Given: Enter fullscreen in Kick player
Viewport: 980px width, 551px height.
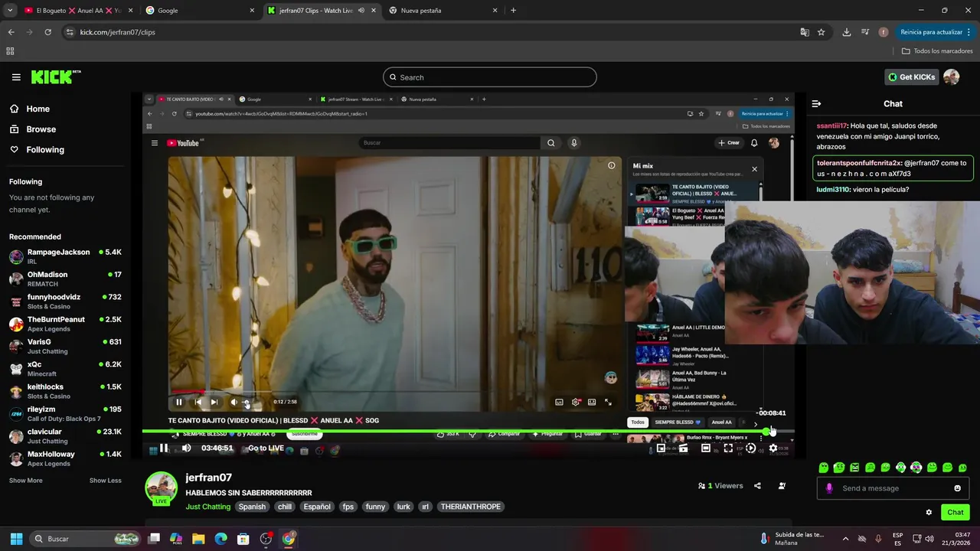Looking at the screenshot, I should (728, 448).
